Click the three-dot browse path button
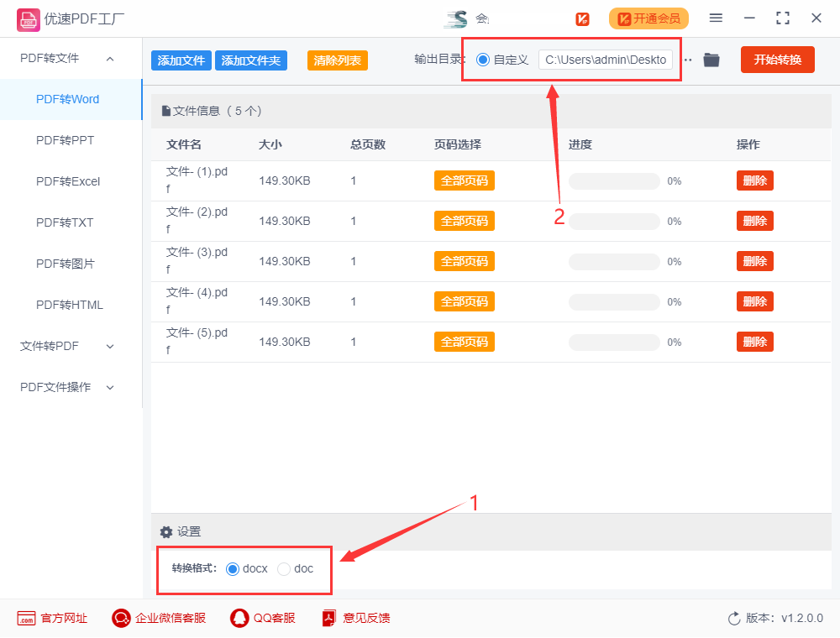The width and height of the screenshot is (840, 638). coord(689,60)
